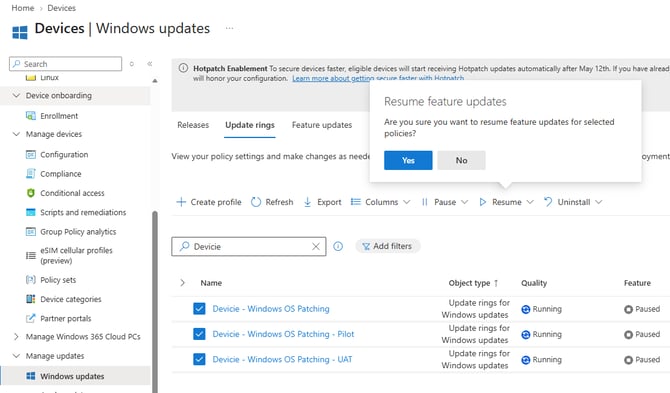Collapse the Manage updates section

pos(16,355)
